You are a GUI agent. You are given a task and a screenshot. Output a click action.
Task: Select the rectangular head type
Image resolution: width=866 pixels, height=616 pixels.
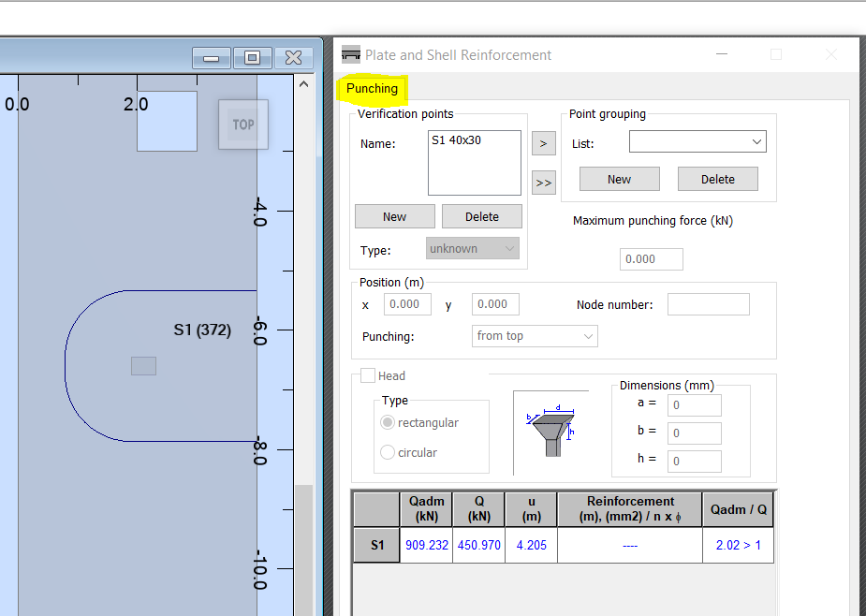coord(387,422)
